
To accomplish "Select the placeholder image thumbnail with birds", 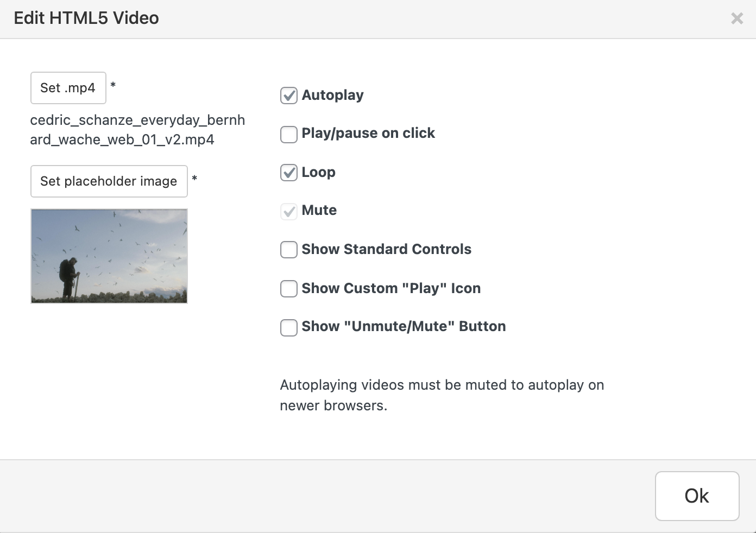I will click(x=109, y=256).
